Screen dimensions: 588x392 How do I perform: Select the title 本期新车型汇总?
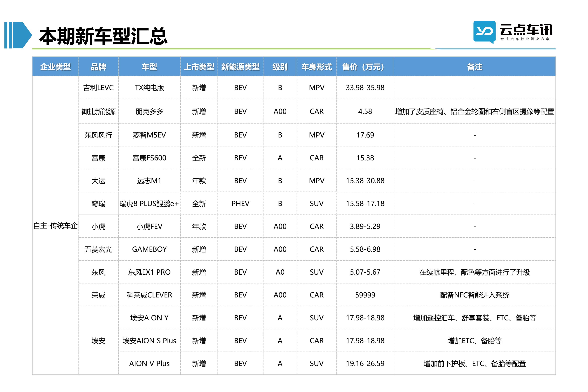pyautogui.click(x=103, y=36)
